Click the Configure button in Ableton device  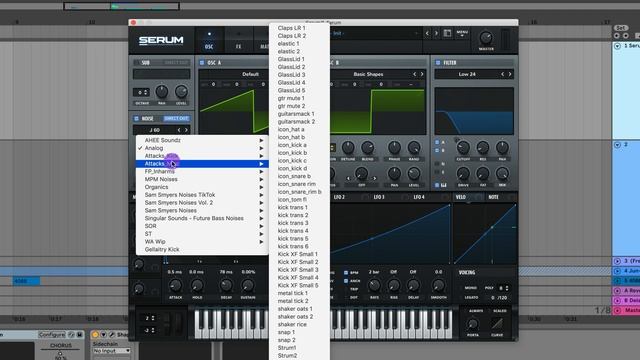[x=52, y=335]
